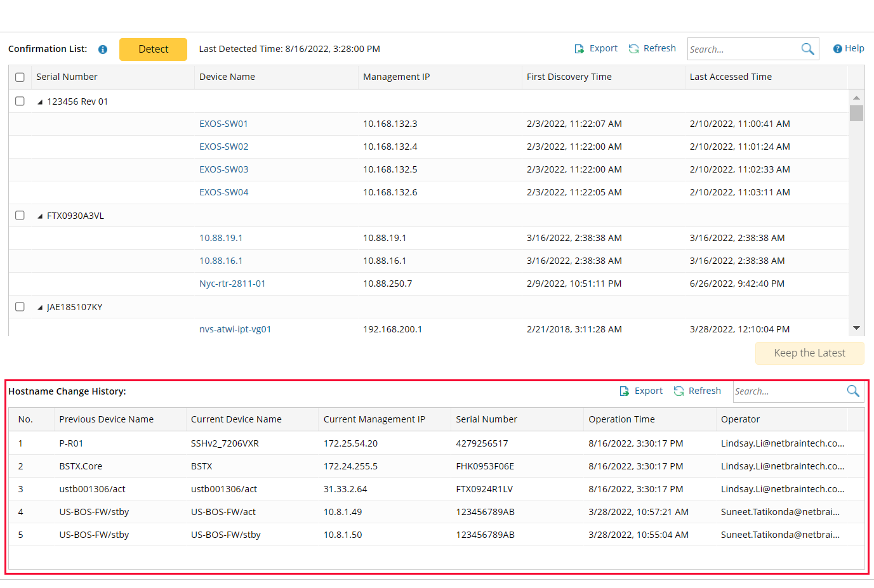Sort by Operation Time column header
This screenshot has height=588, width=874.
[x=621, y=419]
